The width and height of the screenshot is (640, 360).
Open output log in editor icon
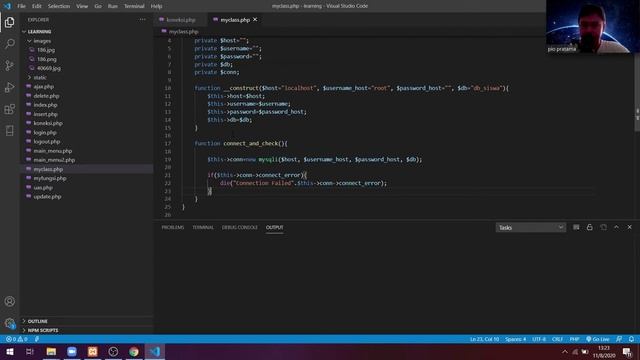click(x=603, y=227)
